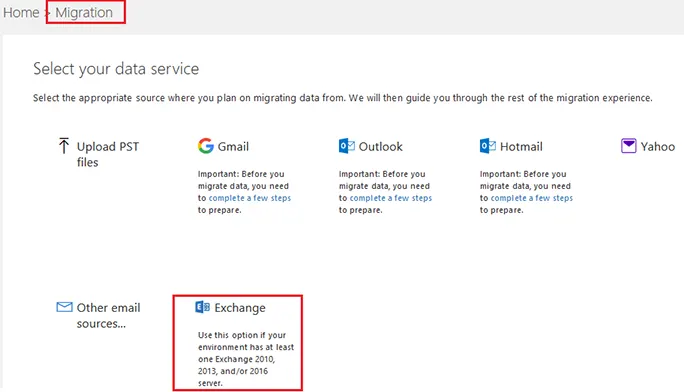
Task: Click the Hotmail logo icon
Action: 488,146
